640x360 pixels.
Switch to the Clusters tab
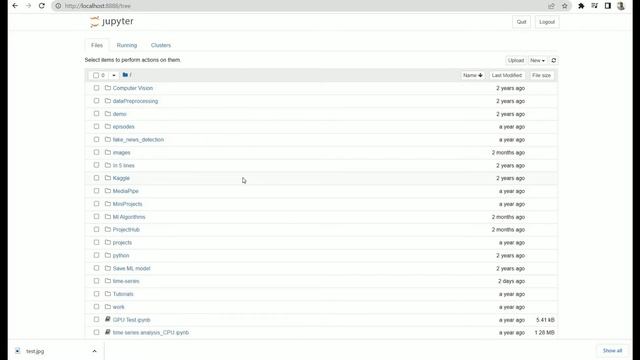coord(161,45)
